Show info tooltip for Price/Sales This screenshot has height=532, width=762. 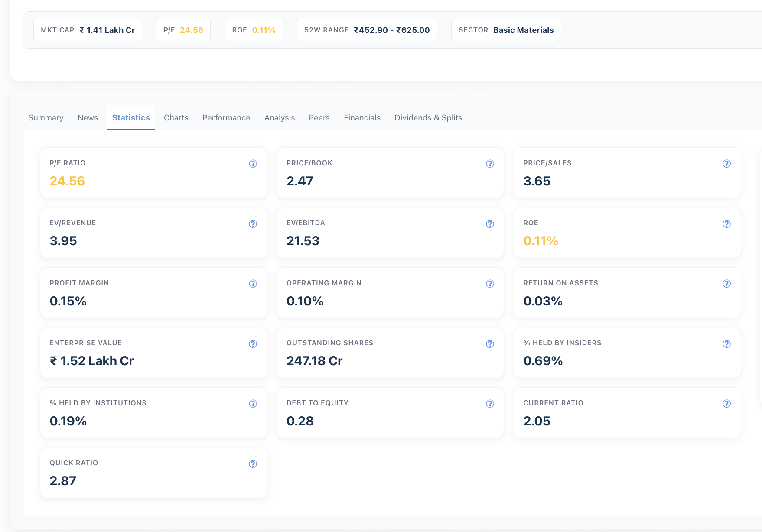[x=727, y=164]
